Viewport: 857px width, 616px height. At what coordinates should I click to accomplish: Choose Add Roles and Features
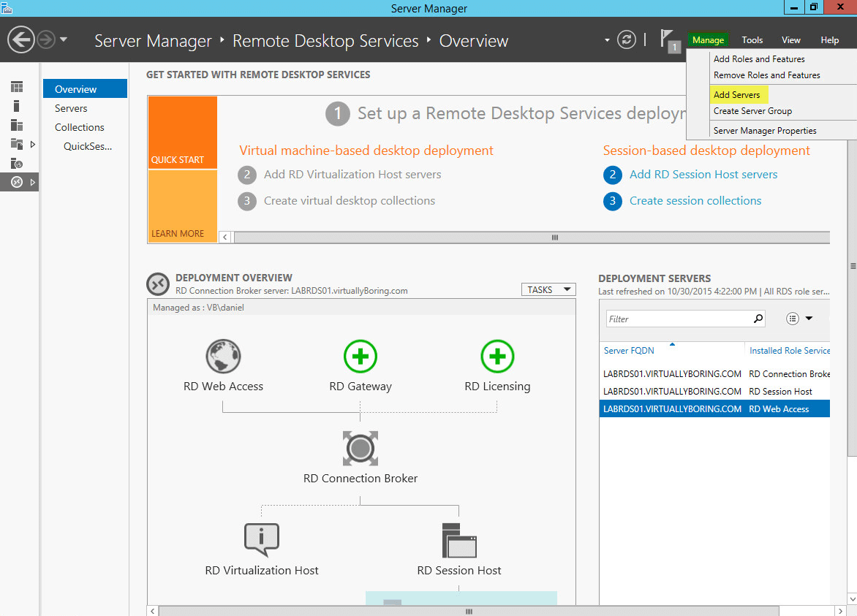758,59
